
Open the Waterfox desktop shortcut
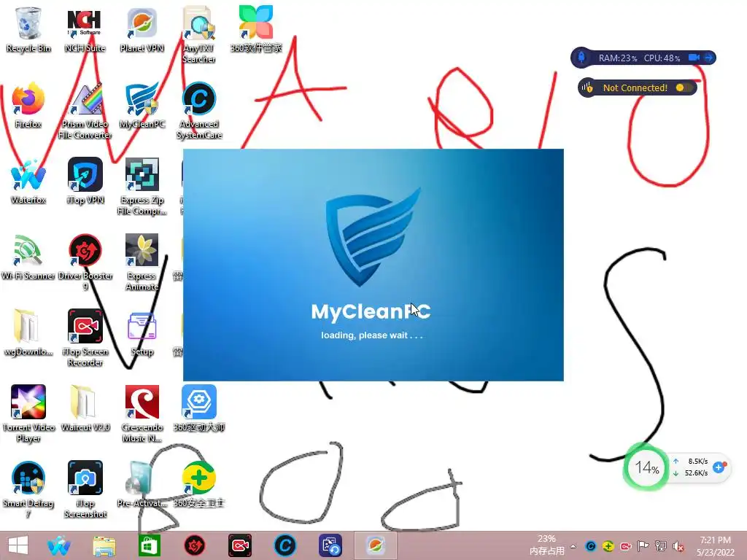[x=28, y=182]
